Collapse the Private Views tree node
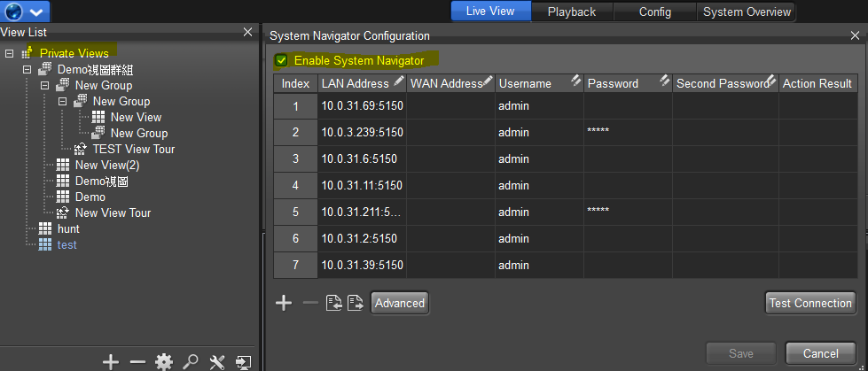The width and height of the screenshot is (868, 371). tap(9, 53)
